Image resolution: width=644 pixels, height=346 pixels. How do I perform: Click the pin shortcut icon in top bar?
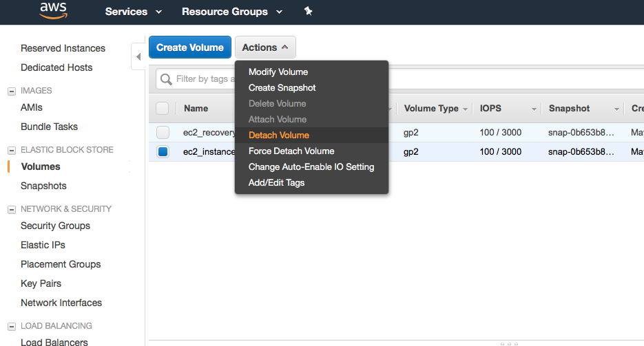pos(308,12)
